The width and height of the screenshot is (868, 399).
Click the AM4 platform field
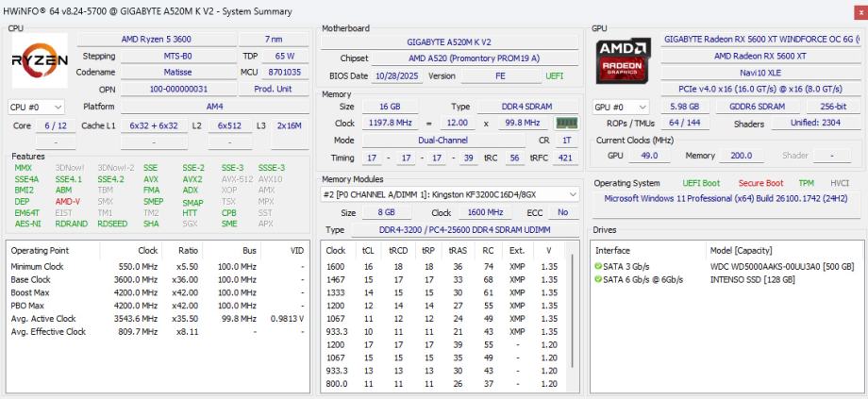(x=215, y=107)
